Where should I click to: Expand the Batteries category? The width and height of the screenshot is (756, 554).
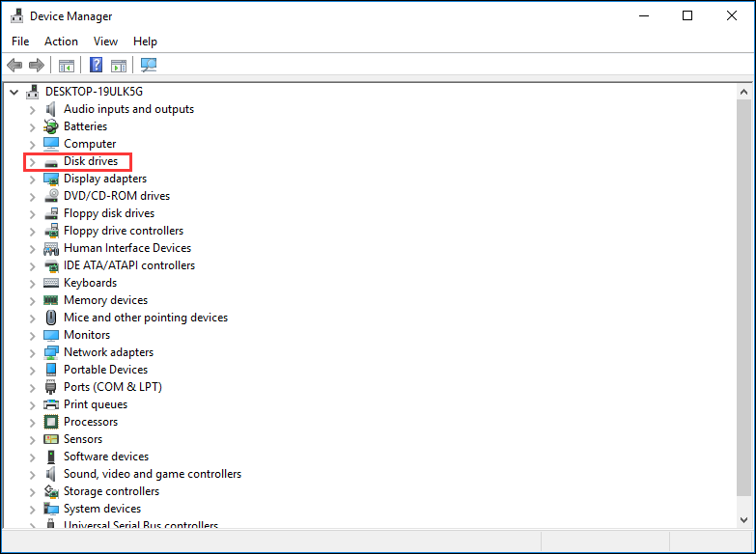point(32,127)
